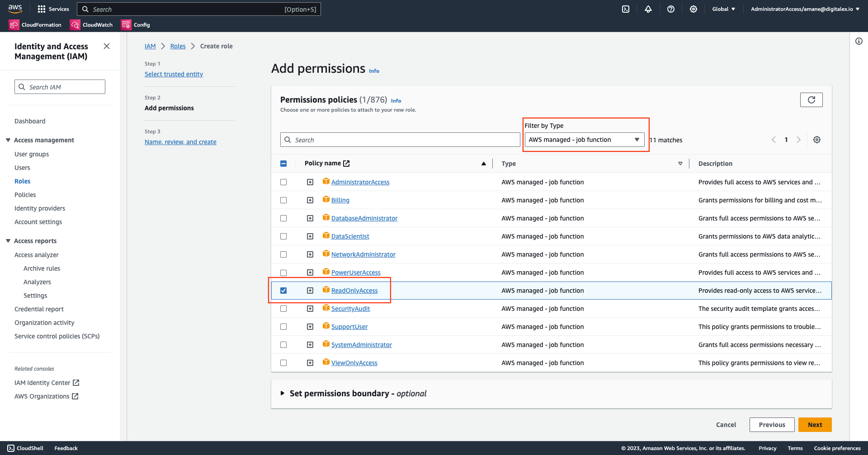Select the SecurityAudit policy checkbox
The image size is (868, 455).
(x=283, y=309)
